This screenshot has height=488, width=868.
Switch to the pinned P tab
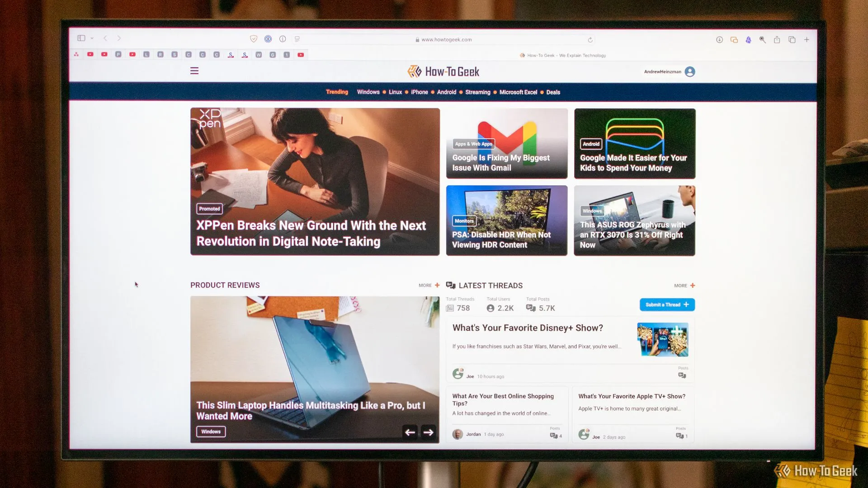tap(118, 55)
